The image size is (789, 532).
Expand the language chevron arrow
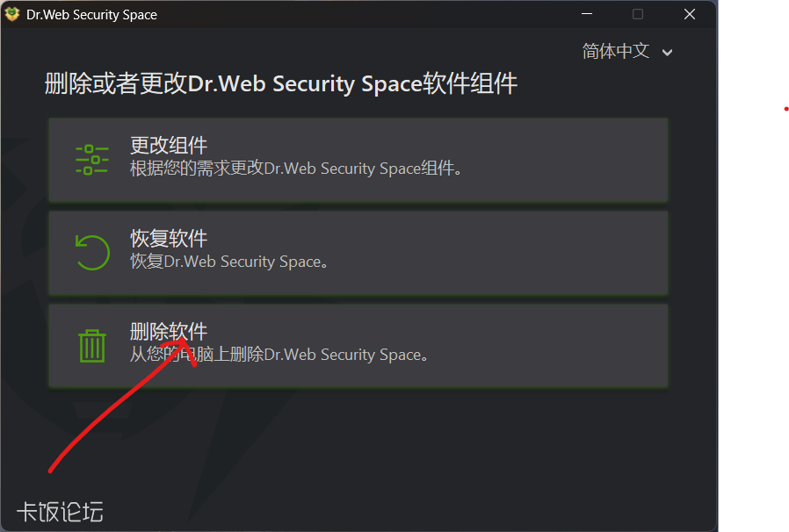click(x=668, y=53)
